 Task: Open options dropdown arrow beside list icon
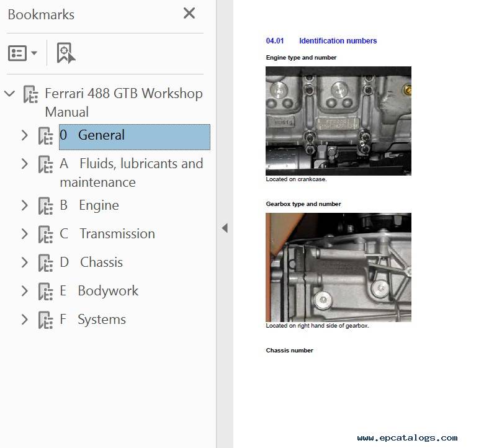coord(34,53)
